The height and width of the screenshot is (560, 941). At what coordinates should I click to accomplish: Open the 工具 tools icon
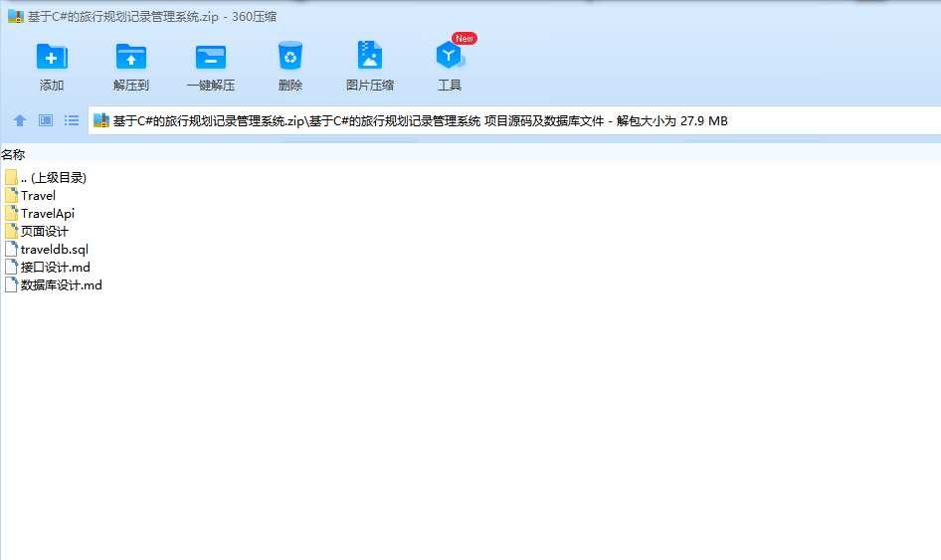point(450,56)
